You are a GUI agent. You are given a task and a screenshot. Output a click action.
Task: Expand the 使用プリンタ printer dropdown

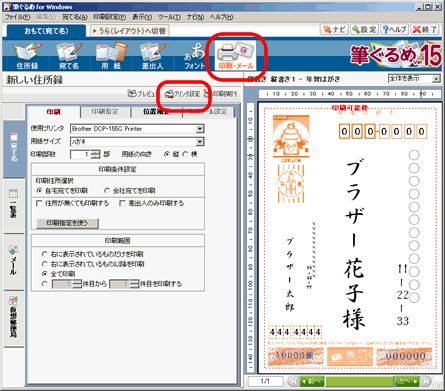click(x=200, y=129)
